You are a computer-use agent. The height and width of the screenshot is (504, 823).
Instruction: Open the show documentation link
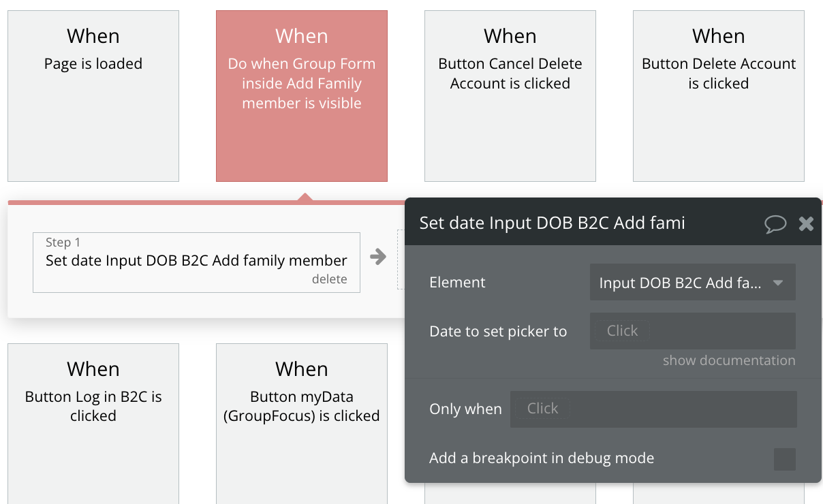point(729,360)
